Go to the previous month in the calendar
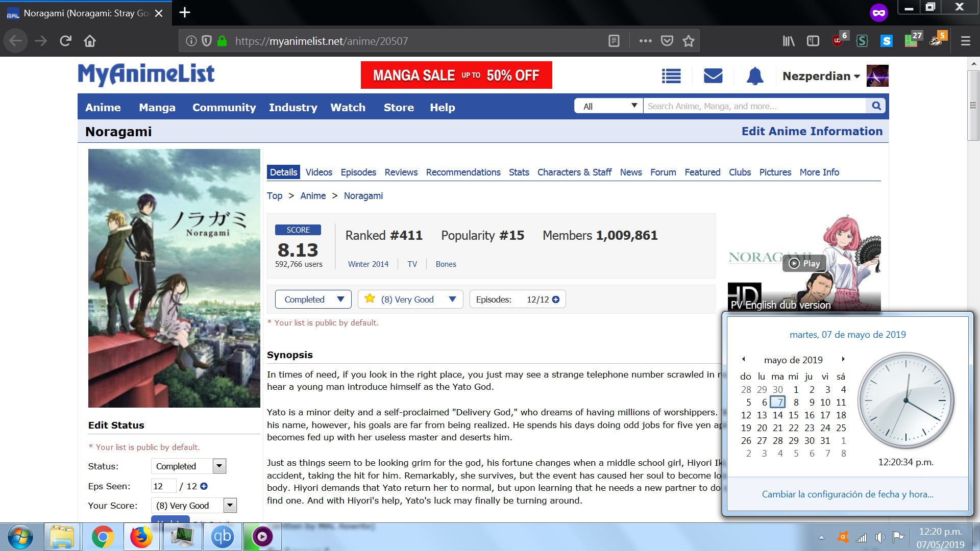980x551 pixels. coord(744,359)
